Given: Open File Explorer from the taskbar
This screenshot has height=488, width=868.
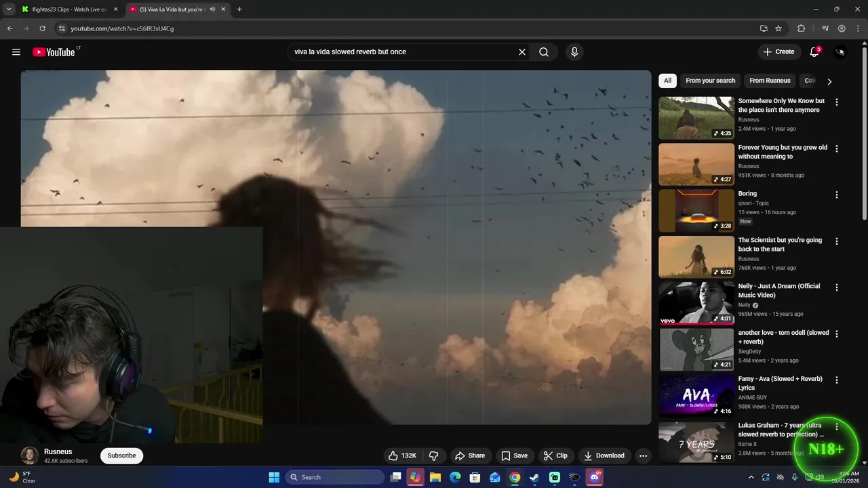Looking at the screenshot, I should click(435, 477).
